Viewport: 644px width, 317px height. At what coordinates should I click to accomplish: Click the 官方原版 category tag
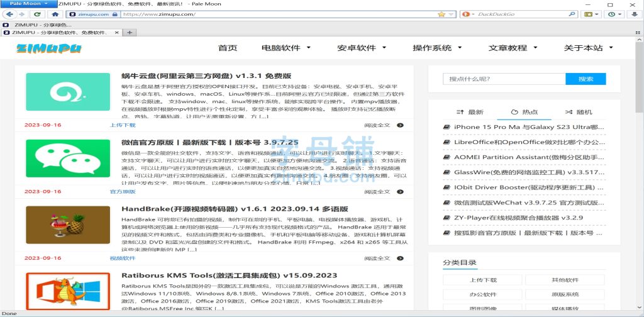(123, 191)
